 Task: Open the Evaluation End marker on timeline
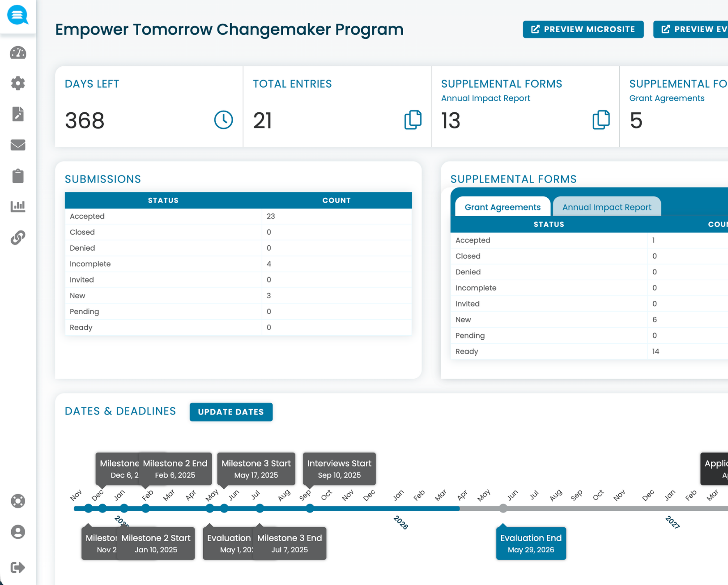point(531,543)
